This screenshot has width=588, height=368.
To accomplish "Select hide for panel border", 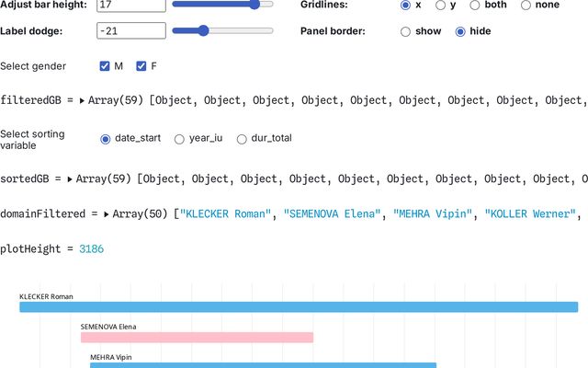I will [x=460, y=31].
